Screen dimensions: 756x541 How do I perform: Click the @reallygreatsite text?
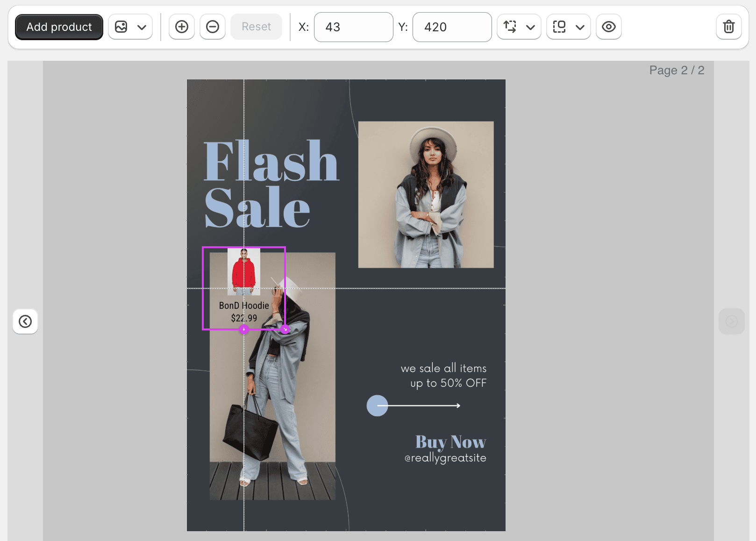(x=445, y=458)
